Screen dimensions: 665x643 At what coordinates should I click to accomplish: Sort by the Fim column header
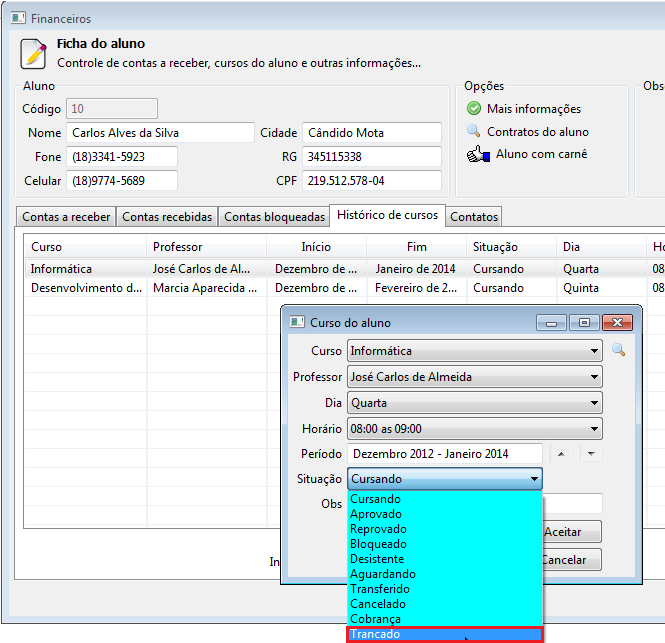416,246
